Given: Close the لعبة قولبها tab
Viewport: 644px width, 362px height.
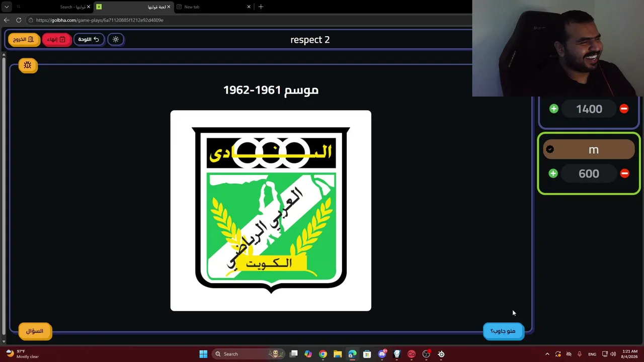Looking at the screenshot, I should 169,7.
